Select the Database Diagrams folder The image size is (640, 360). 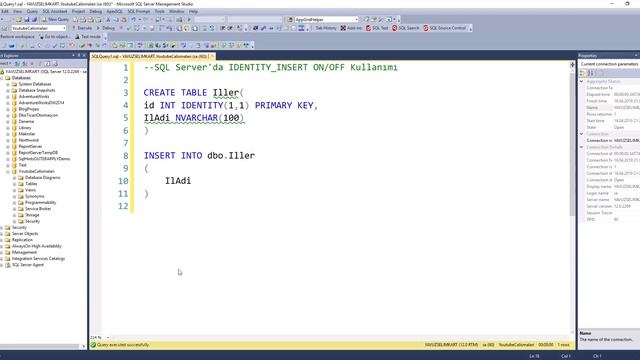(x=42, y=178)
